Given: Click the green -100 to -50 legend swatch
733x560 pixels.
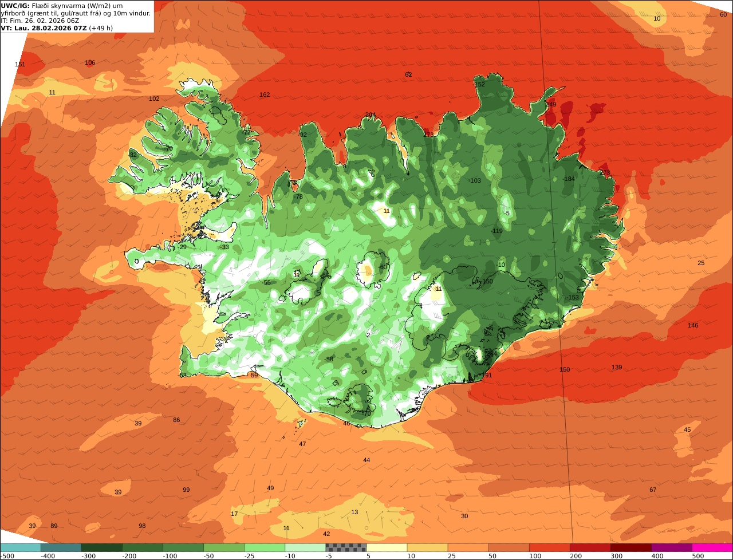Looking at the screenshot, I should point(183,547).
